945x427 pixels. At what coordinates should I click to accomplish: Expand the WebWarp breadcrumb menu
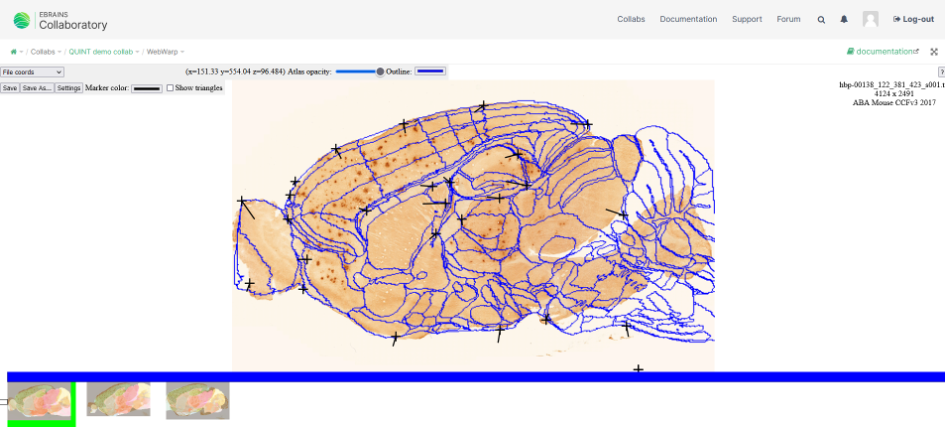click(164, 51)
